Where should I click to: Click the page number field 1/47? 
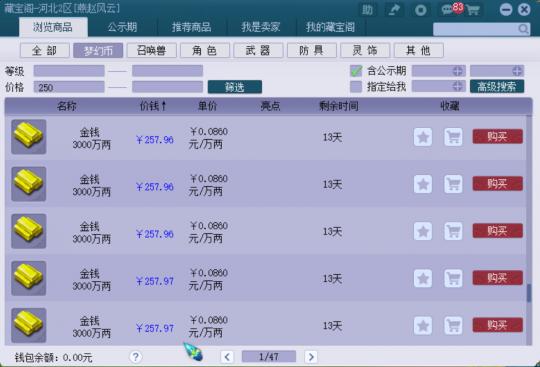[x=269, y=357]
